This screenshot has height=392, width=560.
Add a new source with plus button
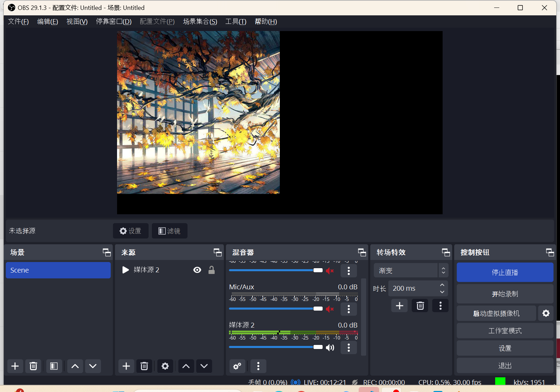point(126,366)
